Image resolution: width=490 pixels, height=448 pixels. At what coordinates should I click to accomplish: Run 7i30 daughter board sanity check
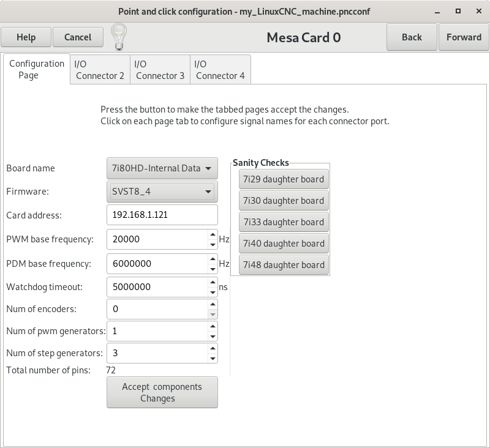[x=284, y=200]
